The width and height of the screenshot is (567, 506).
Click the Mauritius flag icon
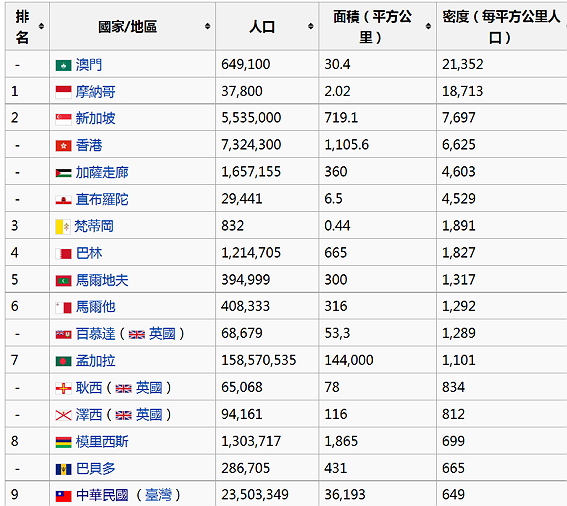(x=63, y=442)
